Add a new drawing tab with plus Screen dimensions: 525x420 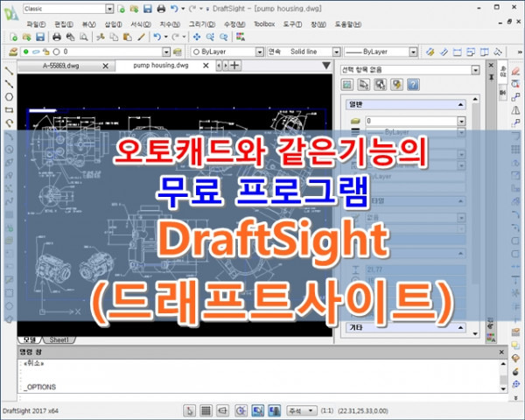pyautogui.click(x=235, y=66)
